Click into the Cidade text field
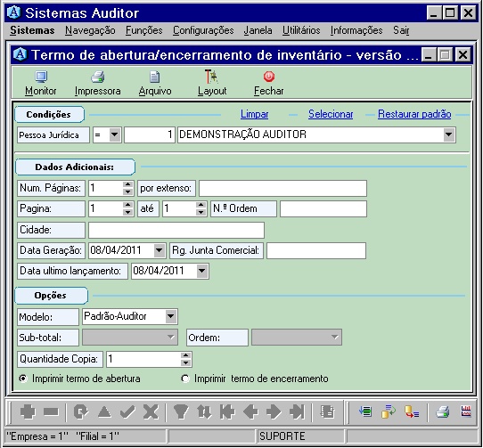This screenshot has width=483, height=448. pos(176,230)
